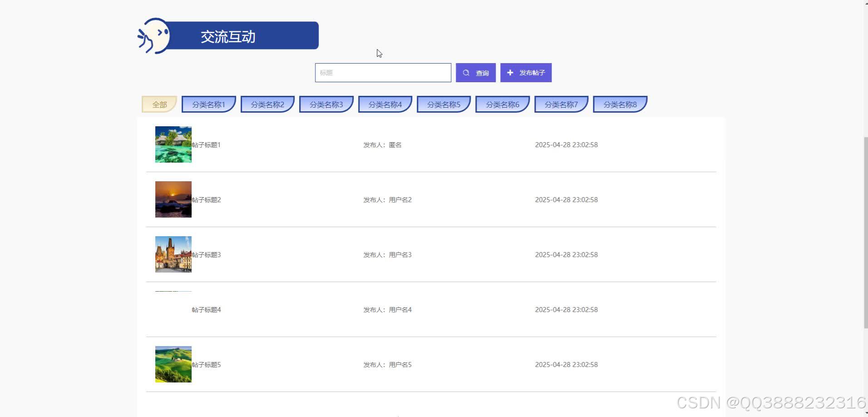Filter by 分类名称7 tab
Screen dimensions: 868x417
(561, 104)
